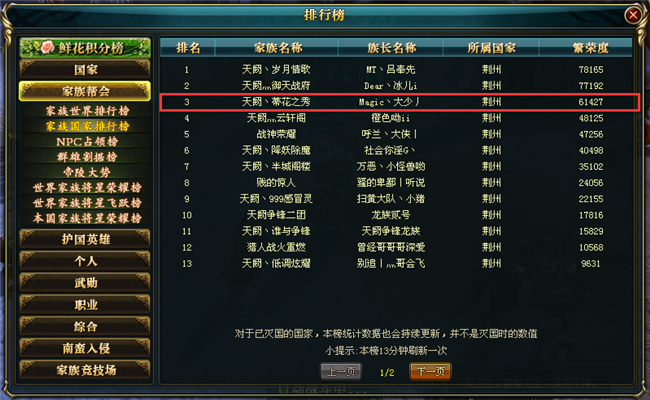650x400 pixels.
Task: Select 家族国家排行榜 entry
Action: point(87,126)
